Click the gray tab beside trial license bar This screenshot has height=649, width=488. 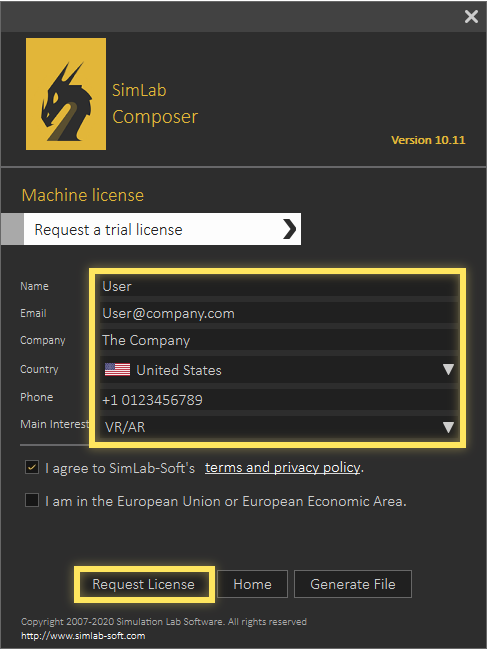pos(12,229)
